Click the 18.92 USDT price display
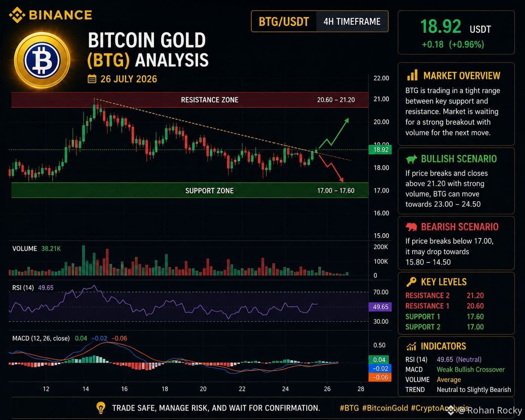Image resolution: width=525 pixels, height=420 pixels. (455, 27)
